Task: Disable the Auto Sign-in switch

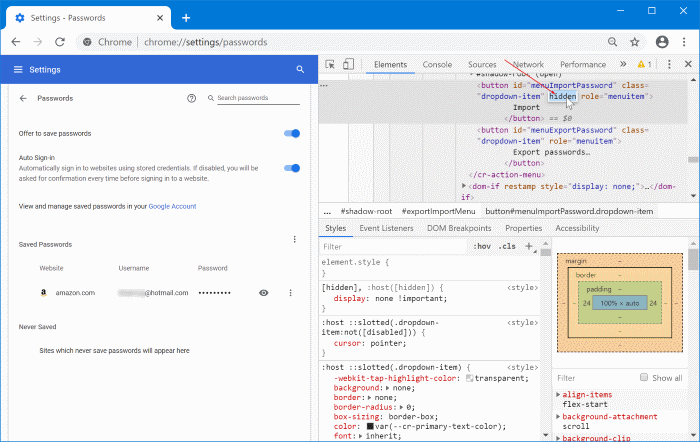Action: point(292,168)
